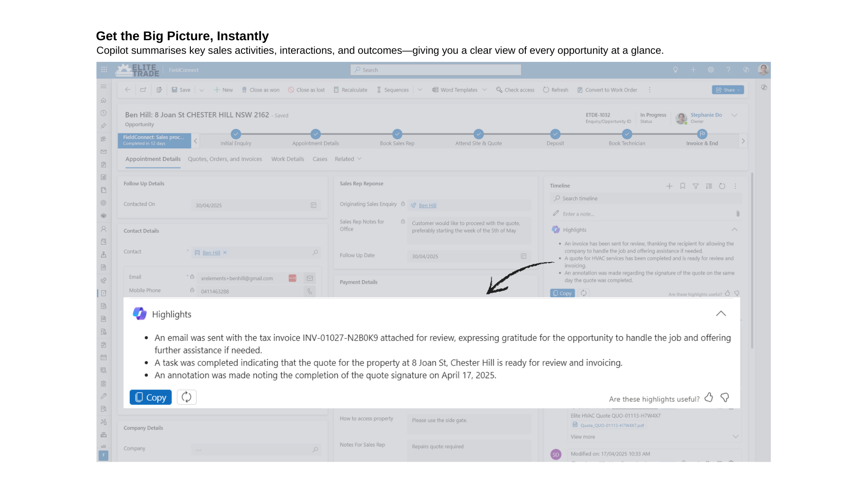Screen dimensions: 868x488
Task: Open Sequences command
Action: pyautogui.click(x=392, y=89)
